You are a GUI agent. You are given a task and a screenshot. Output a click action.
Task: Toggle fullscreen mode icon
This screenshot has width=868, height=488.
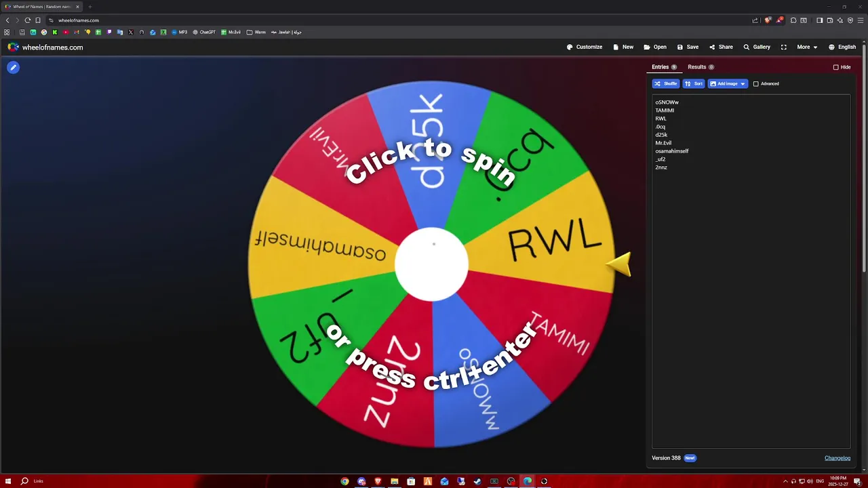click(x=784, y=47)
